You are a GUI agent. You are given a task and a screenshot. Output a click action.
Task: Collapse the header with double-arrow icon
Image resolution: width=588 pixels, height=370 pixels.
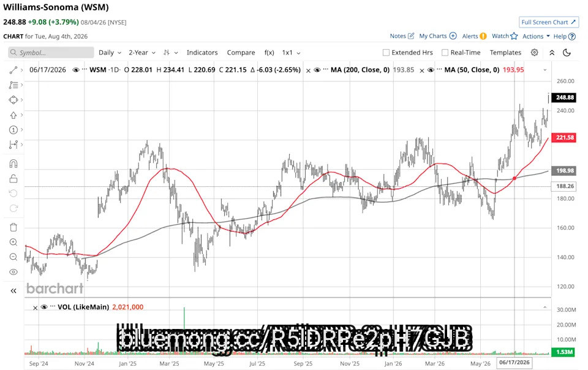tap(552, 53)
